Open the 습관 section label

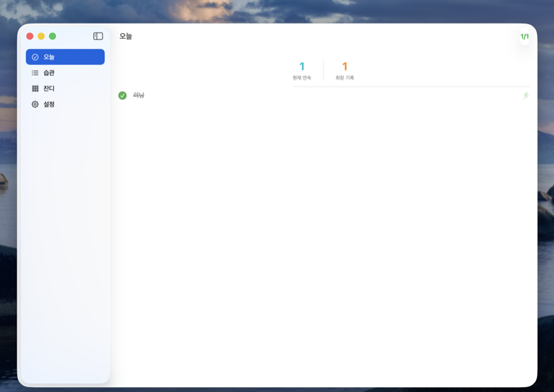tap(49, 73)
